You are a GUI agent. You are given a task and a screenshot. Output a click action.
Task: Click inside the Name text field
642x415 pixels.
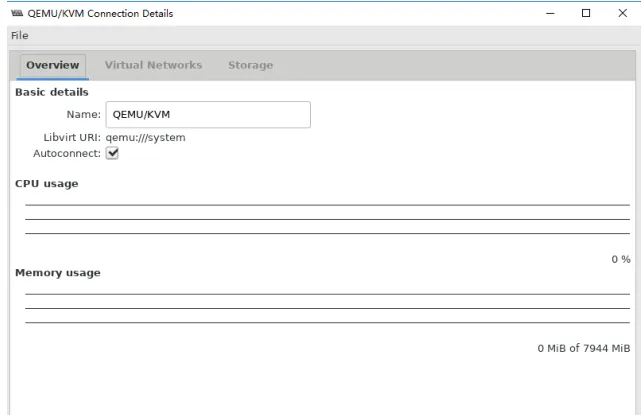[208, 115]
